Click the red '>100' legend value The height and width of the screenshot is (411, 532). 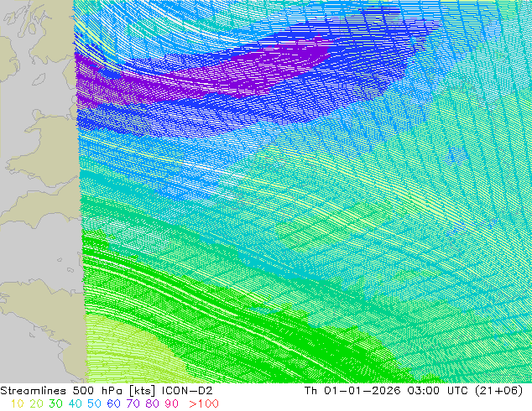(x=204, y=403)
